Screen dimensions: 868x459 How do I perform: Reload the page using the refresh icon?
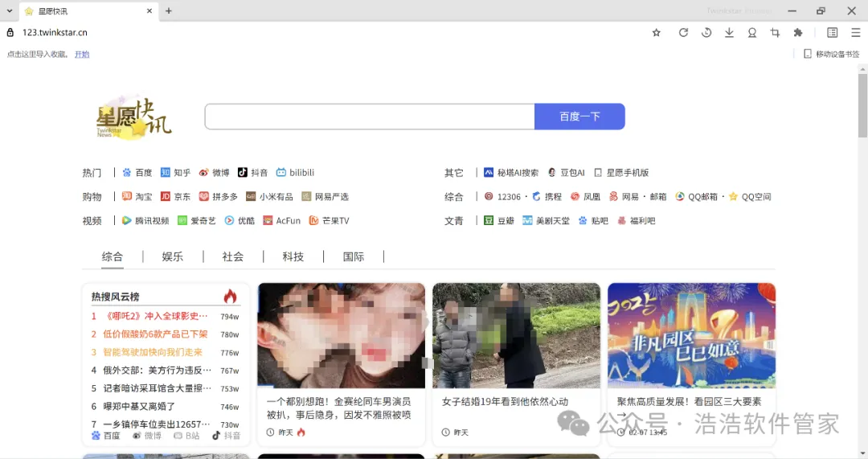pyautogui.click(x=683, y=33)
